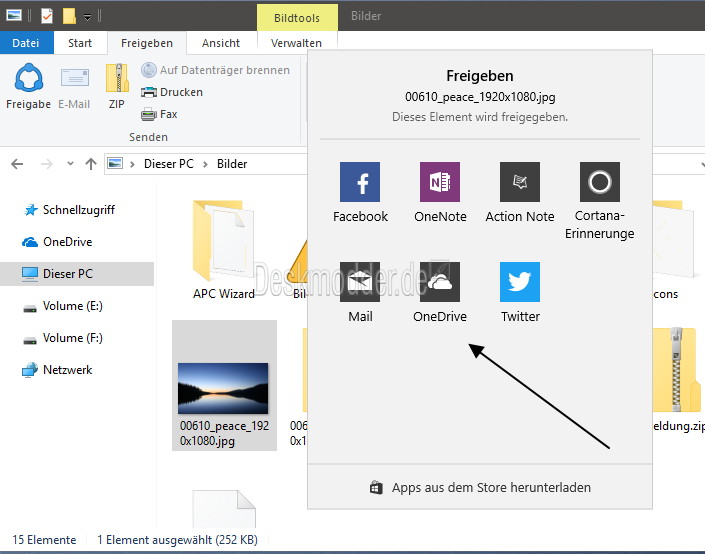Viewport: 705px width, 554px height.
Task: Open OneDrive in navigation pane
Action: (x=57, y=242)
